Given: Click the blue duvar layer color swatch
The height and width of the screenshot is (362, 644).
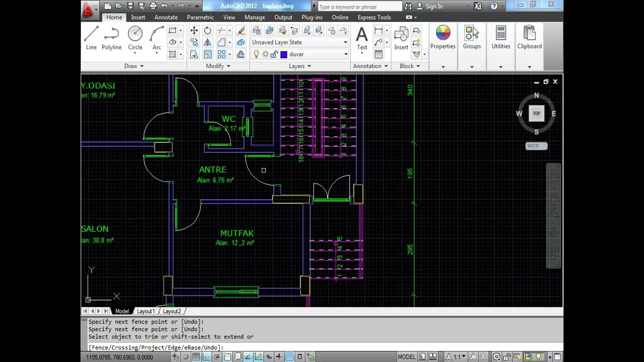Looking at the screenshot, I should [x=284, y=54].
